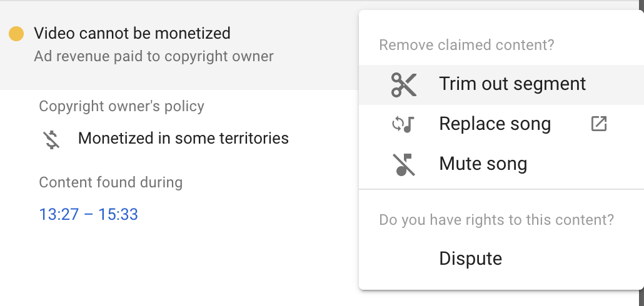Viewport: 644px width, 306px height.
Task: Click the Copyright owner's policy label
Action: (121, 106)
